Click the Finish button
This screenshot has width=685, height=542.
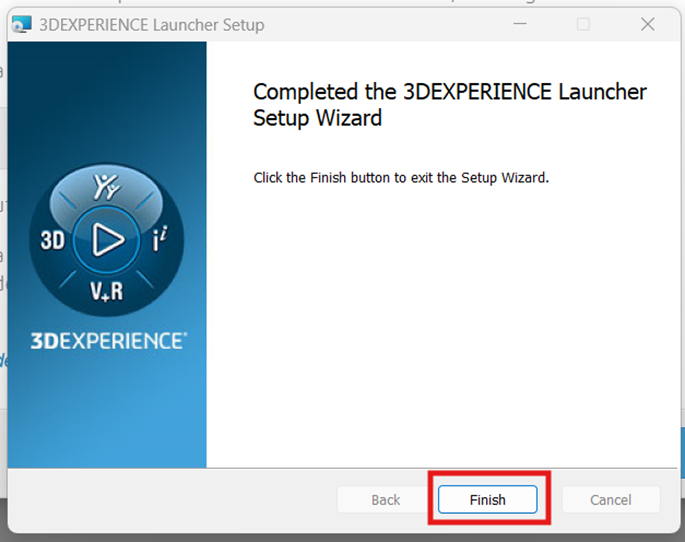[488, 499]
